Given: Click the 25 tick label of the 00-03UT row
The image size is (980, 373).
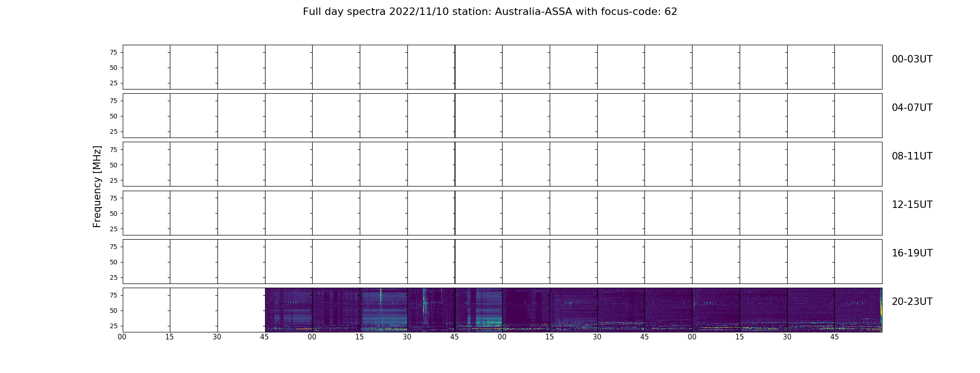Looking at the screenshot, I should (x=113, y=83).
